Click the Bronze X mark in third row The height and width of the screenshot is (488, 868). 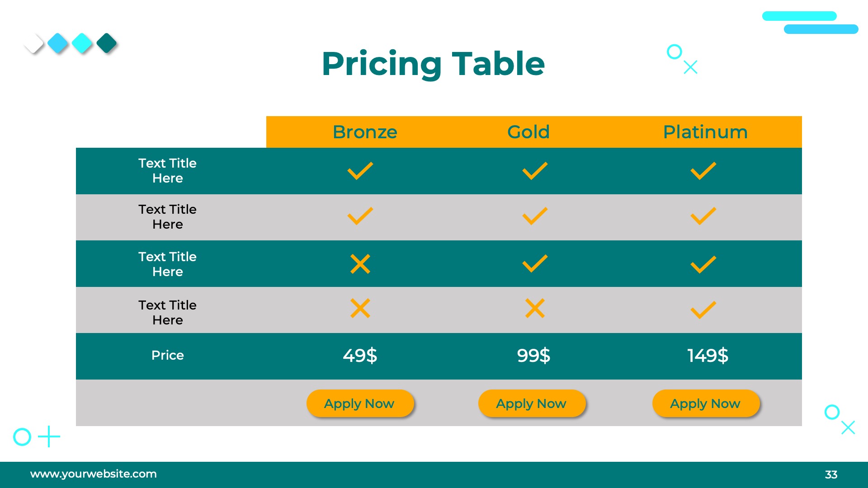[360, 264]
